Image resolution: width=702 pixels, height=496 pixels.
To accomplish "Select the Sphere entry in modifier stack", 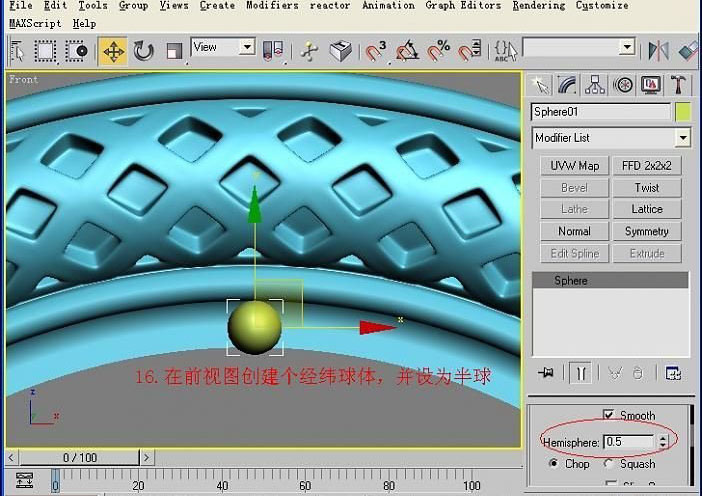I will pos(610,280).
